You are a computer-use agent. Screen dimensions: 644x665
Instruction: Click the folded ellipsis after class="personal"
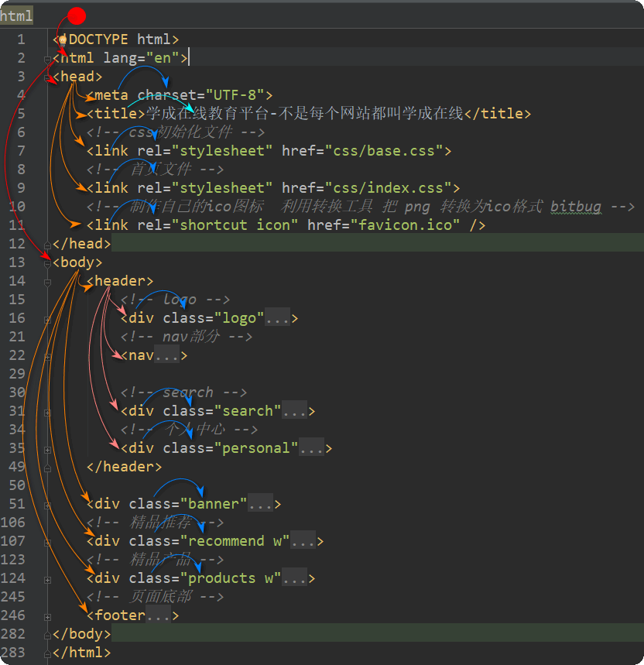[312, 448]
